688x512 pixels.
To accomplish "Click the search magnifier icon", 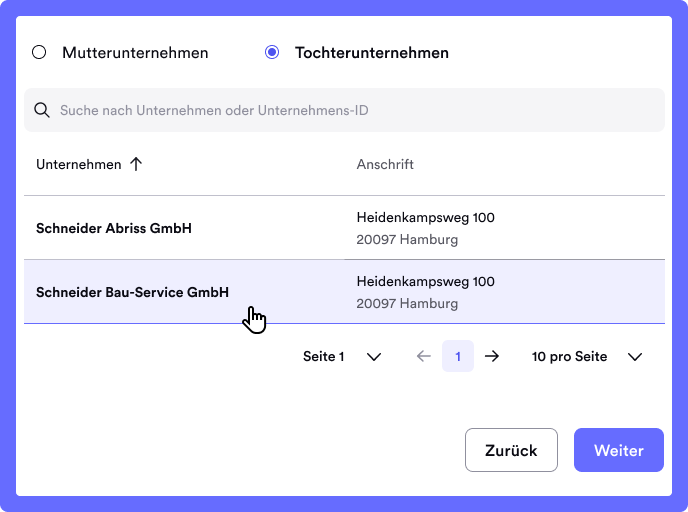I will pos(42,110).
